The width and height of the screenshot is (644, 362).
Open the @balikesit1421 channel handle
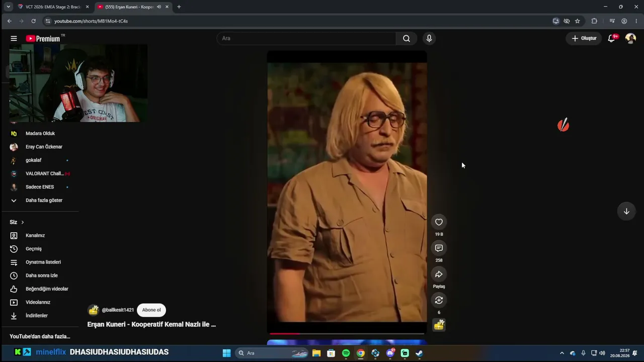click(118, 310)
